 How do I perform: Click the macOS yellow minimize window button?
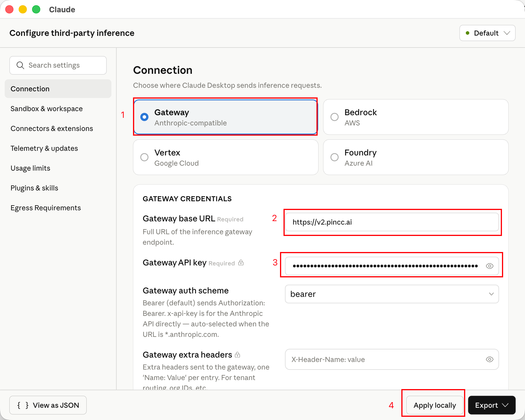23,9
